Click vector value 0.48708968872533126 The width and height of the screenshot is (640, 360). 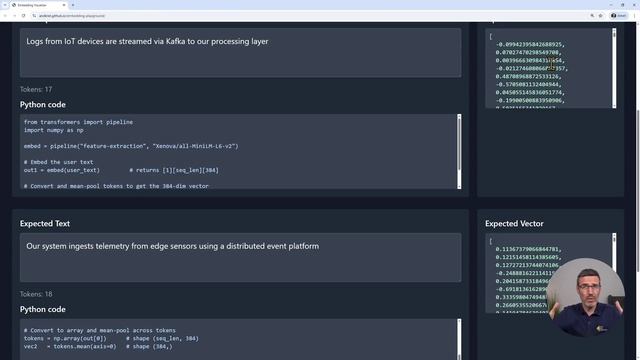coord(529,76)
